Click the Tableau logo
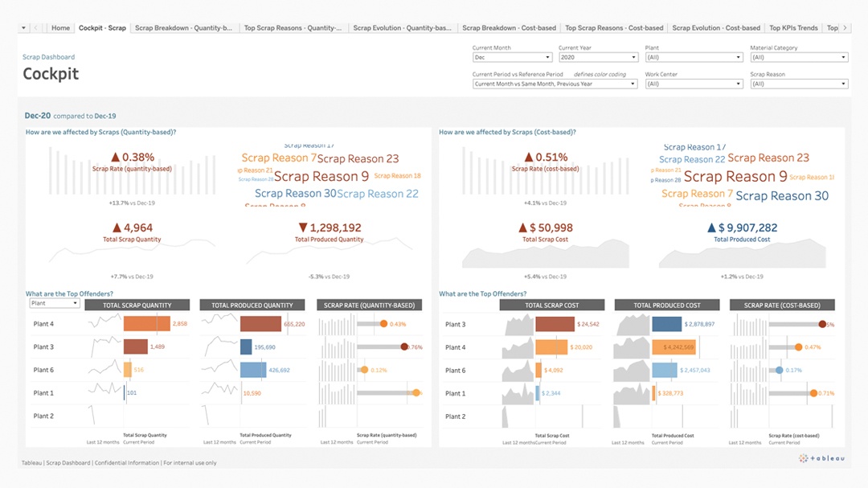 coord(822,458)
